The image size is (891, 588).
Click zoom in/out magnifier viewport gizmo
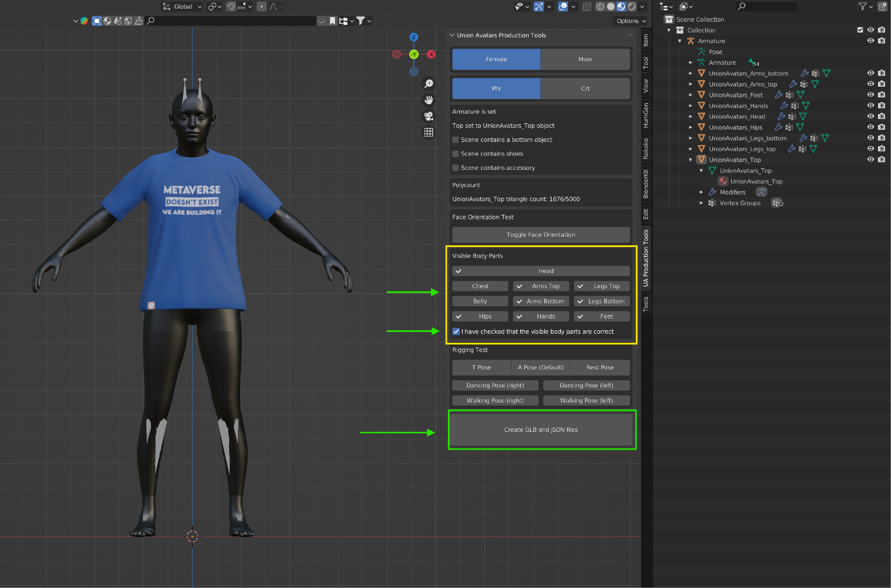point(429,84)
